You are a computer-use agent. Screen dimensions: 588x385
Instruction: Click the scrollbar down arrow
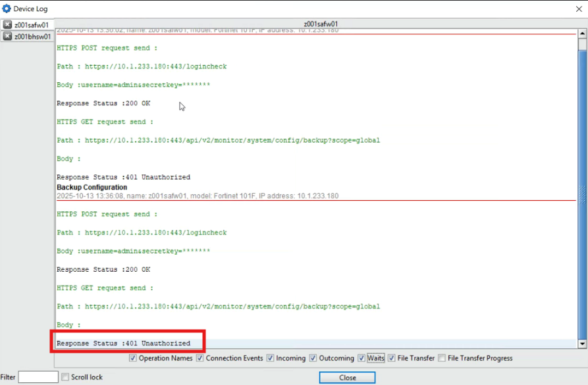(x=582, y=344)
